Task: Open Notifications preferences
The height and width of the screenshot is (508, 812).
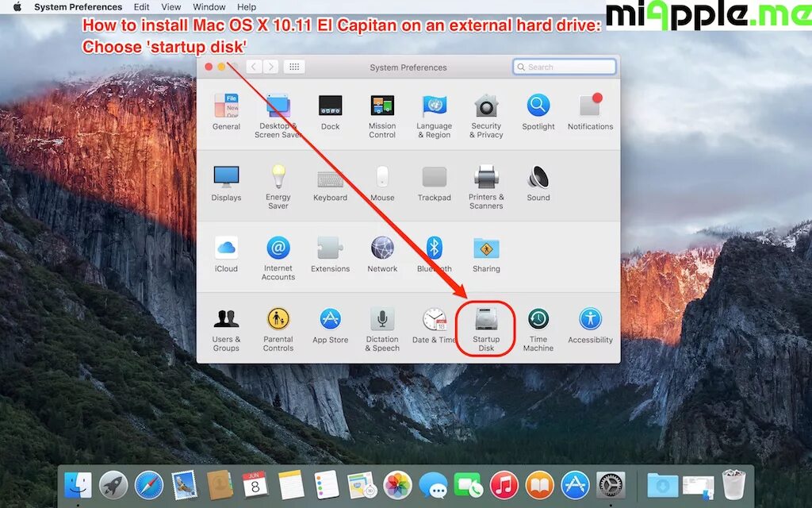Action: click(x=590, y=111)
